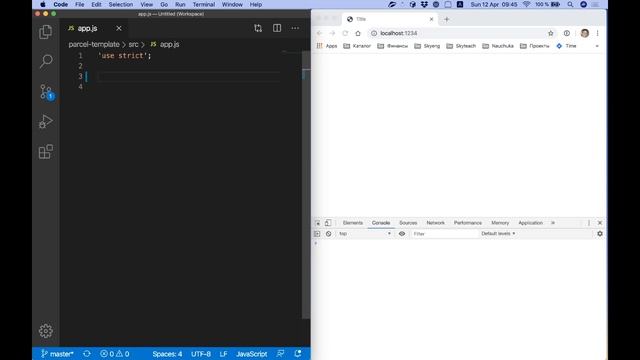Open the Skyteach bookmarks folder
This screenshot has height=360, width=640.
tap(461, 46)
